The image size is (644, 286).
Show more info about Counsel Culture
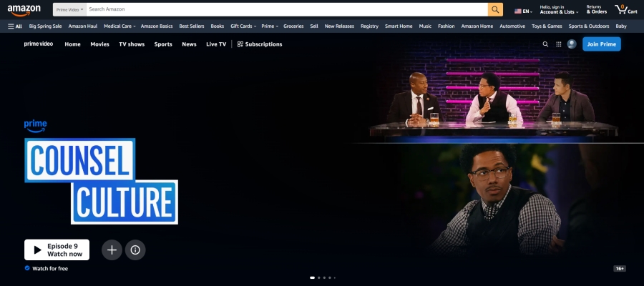pos(135,250)
